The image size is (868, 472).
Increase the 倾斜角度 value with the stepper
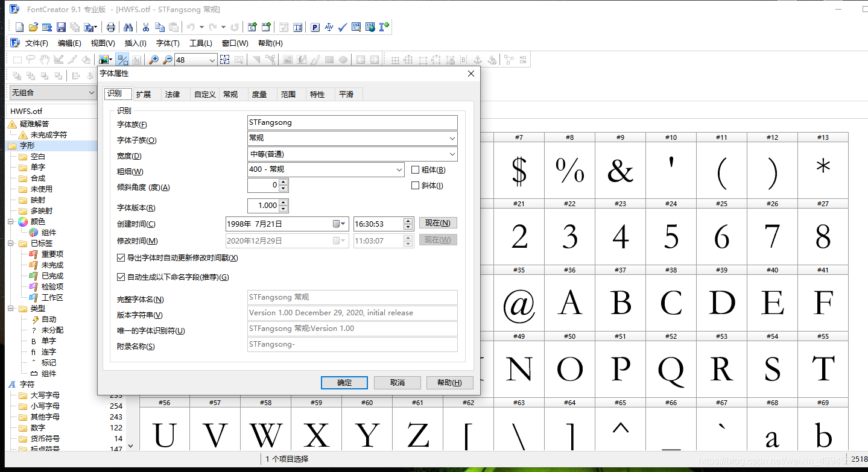tap(284, 182)
